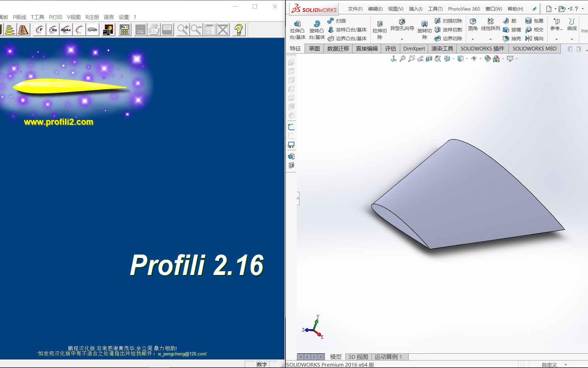
Task: Click Zoom to Area in SolidWorks view toolbar
Action: pyautogui.click(x=411, y=59)
